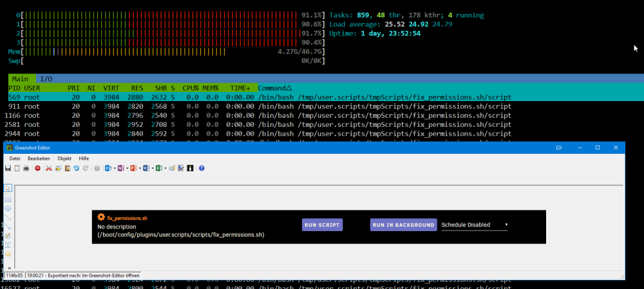This screenshot has height=289, width=644.
Task: Export screenshot to PowerPoint
Action: (x=133, y=168)
